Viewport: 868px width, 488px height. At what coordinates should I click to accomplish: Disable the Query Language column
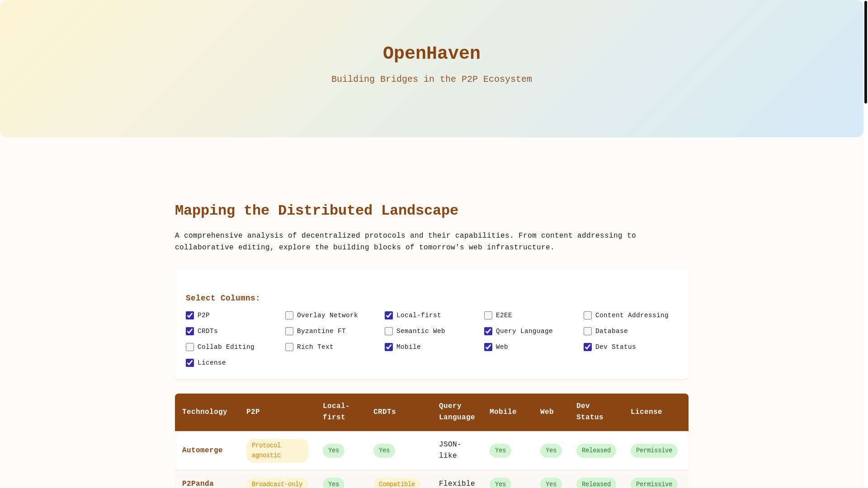pos(488,331)
